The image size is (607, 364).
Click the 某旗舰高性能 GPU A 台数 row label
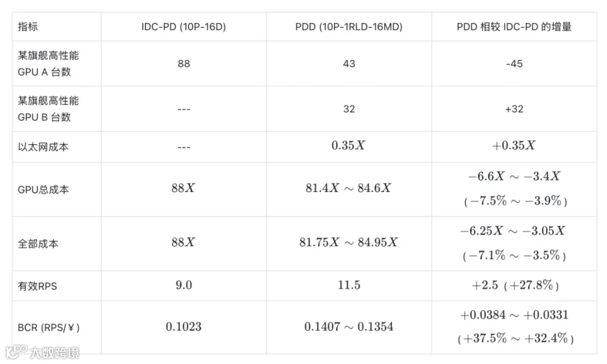coord(49,63)
